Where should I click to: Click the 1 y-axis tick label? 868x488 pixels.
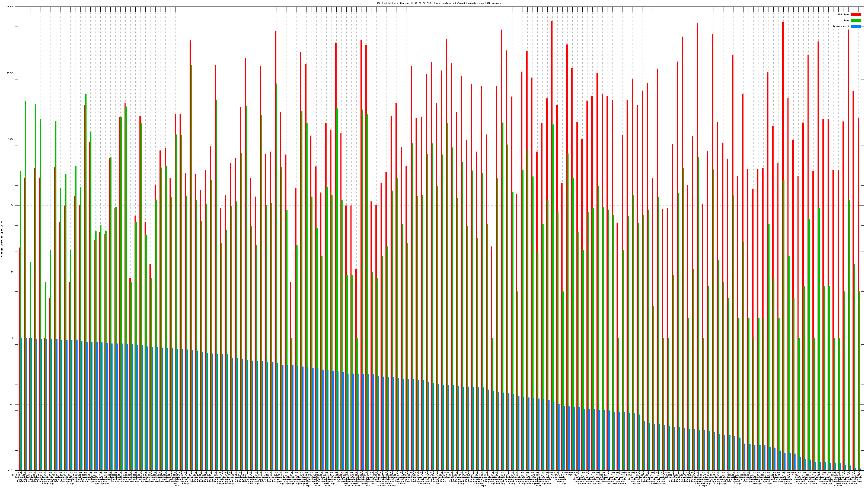[13, 338]
